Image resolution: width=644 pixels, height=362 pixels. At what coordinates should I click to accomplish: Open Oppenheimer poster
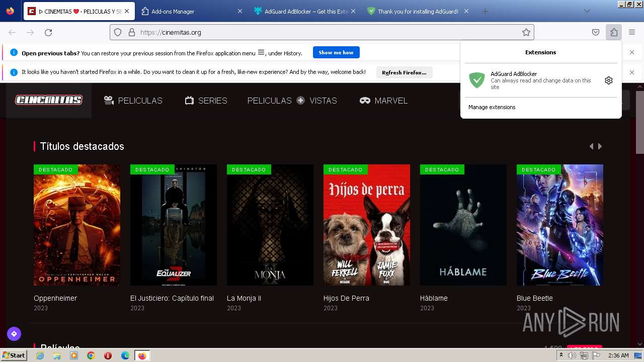tap(77, 225)
